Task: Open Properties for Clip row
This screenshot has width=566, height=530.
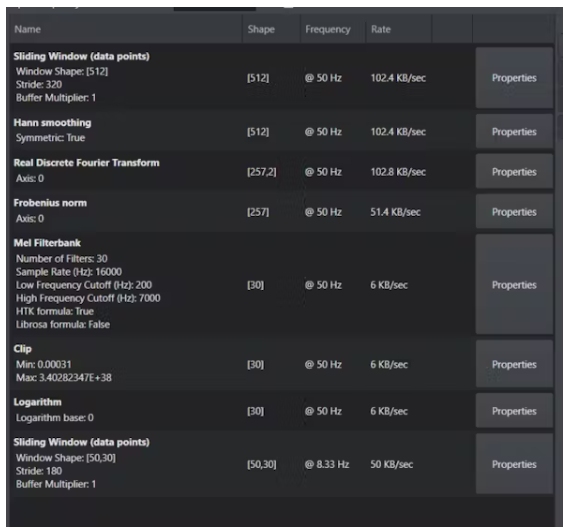Action: tap(514, 364)
